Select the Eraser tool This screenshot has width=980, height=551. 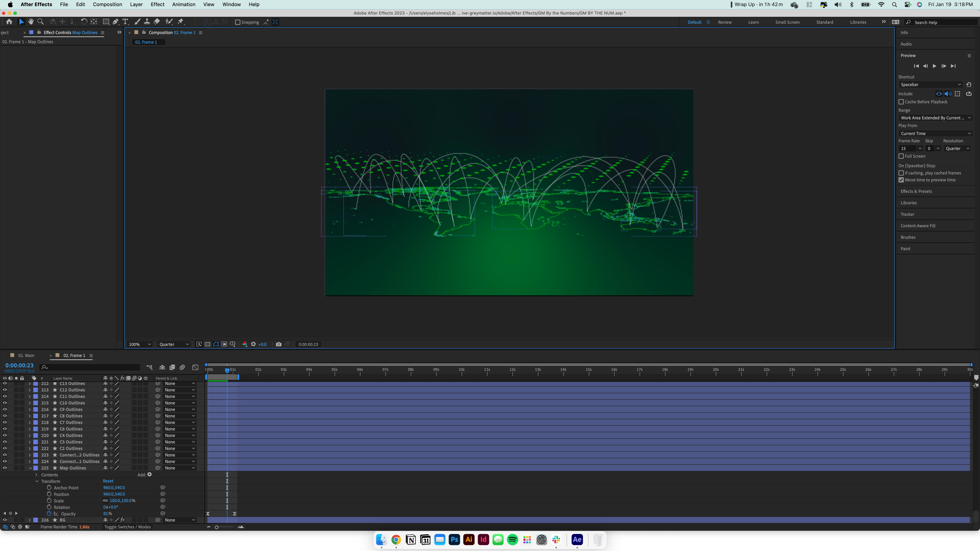tap(157, 22)
